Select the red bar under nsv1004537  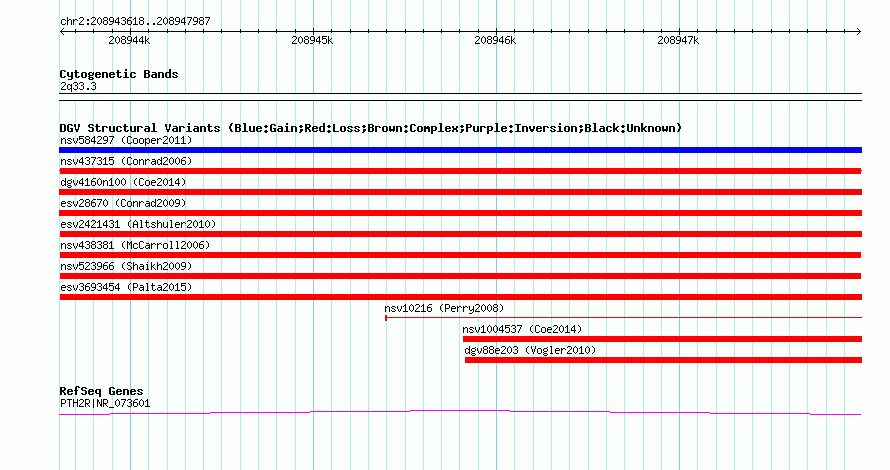tap(662, 339)
